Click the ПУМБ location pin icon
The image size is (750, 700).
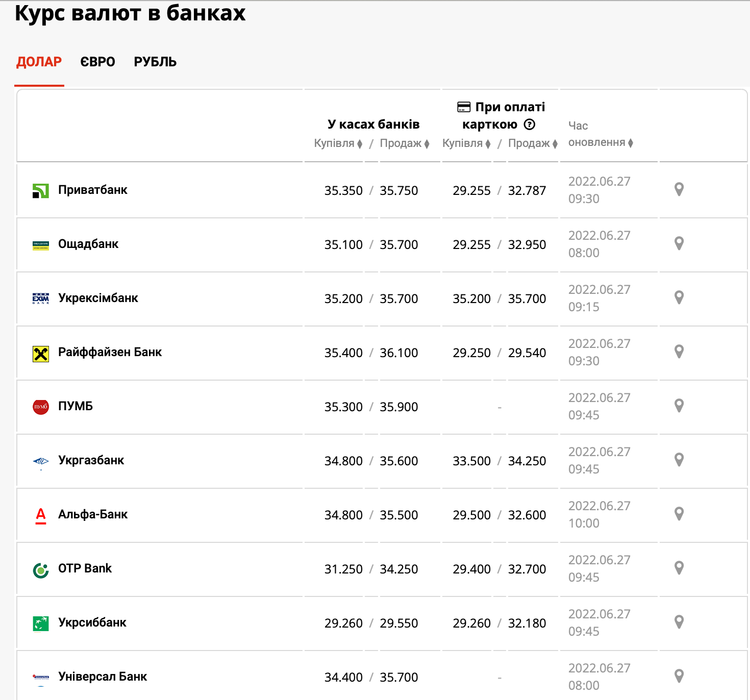pyautogui.click(x=679, y=406)
